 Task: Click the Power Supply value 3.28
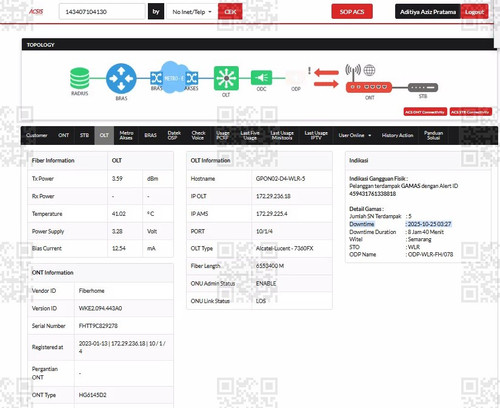pos(117,231)
